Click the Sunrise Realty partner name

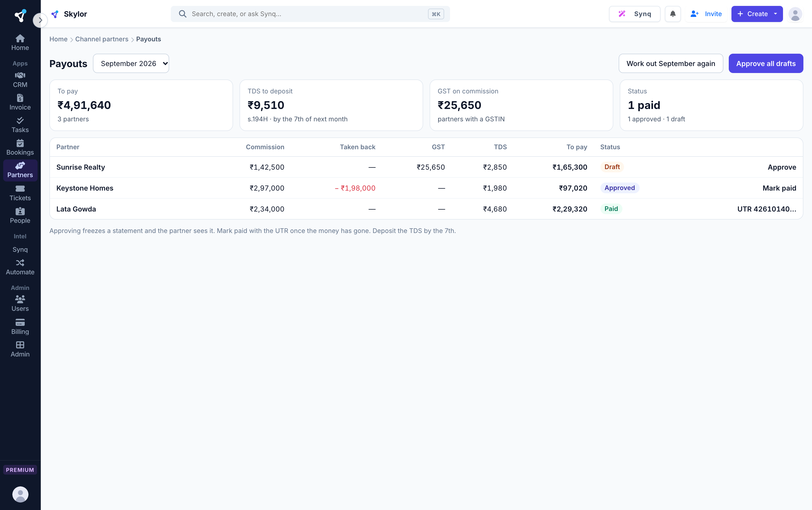tap(81, 167)
